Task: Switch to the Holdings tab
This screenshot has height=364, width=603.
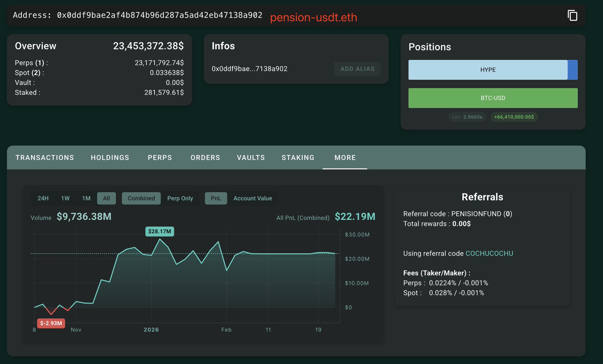Action: (x=110, y=158)
